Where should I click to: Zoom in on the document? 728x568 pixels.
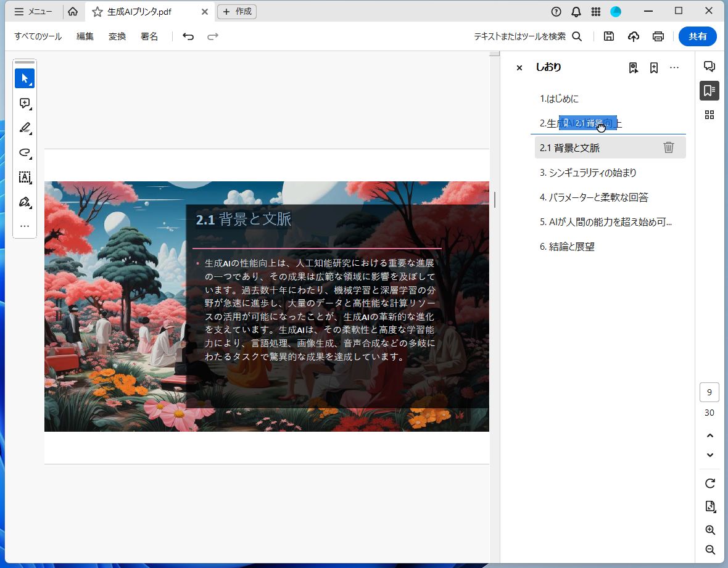tap(710, 530)
